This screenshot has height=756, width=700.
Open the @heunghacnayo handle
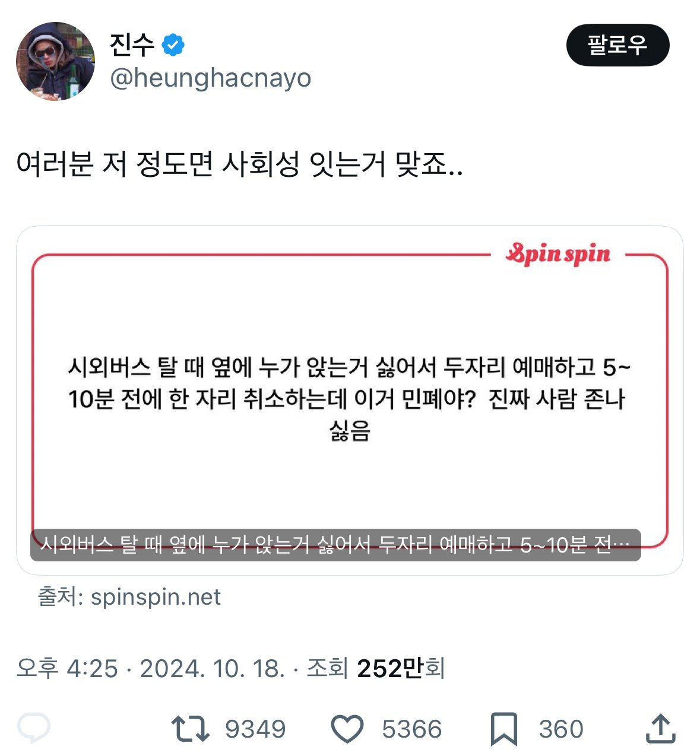point(211,78)
